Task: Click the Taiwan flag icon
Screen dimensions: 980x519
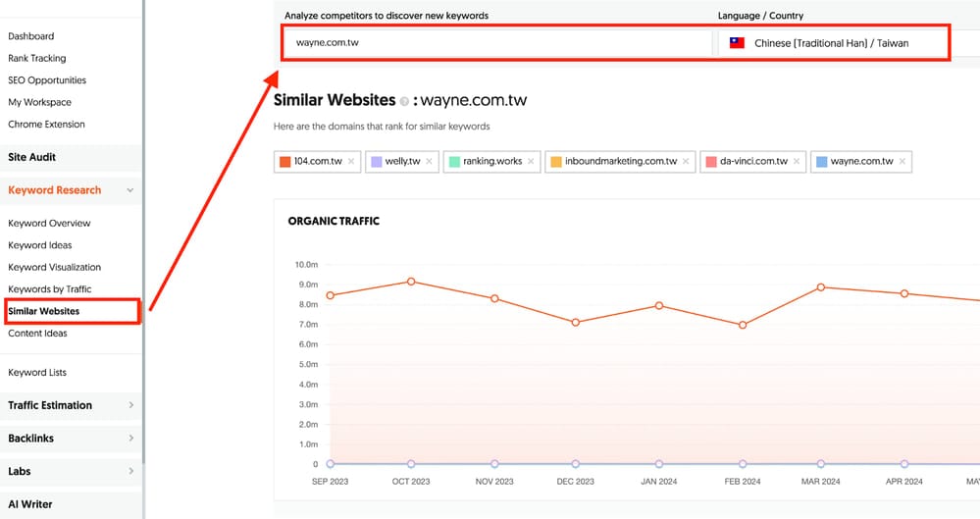Action: click(737, 43)
